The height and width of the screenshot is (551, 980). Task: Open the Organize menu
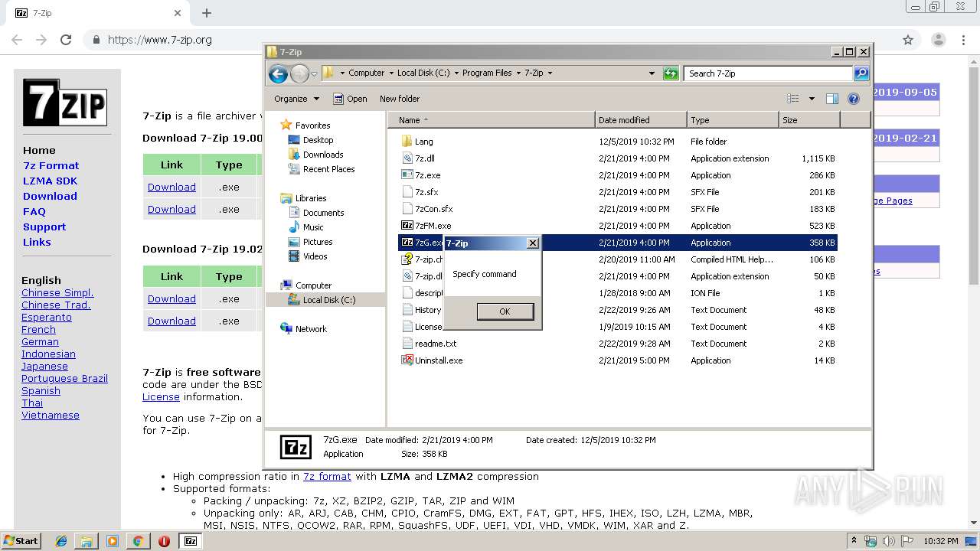tap(296, 99)
